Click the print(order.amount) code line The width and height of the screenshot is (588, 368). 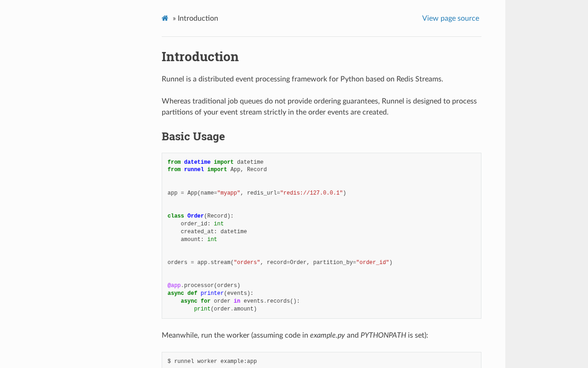click(x=225, y=309)
